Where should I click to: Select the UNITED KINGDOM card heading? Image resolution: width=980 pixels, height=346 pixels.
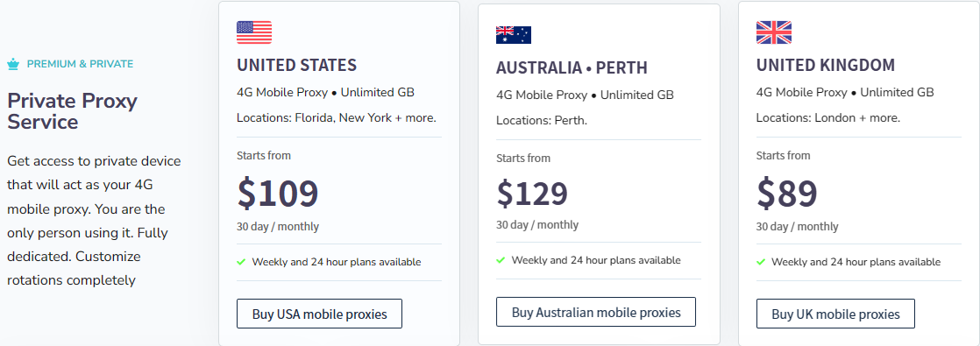tap(826, 65)
